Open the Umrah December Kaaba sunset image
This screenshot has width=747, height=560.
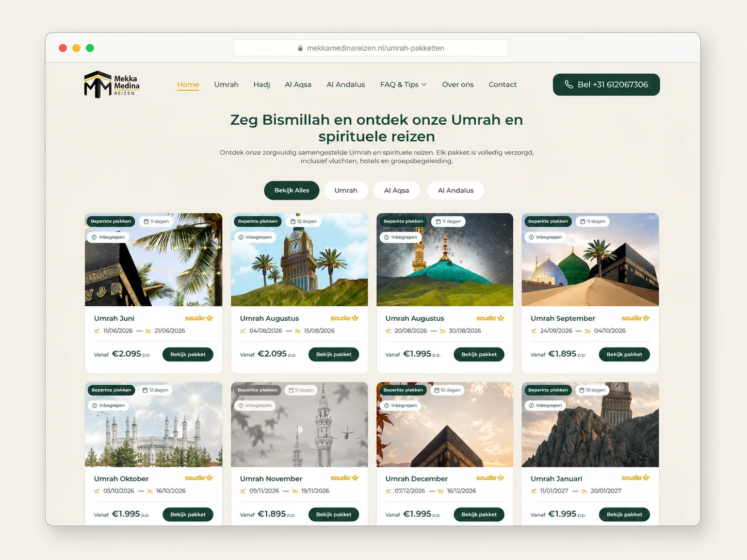point(445,424)
